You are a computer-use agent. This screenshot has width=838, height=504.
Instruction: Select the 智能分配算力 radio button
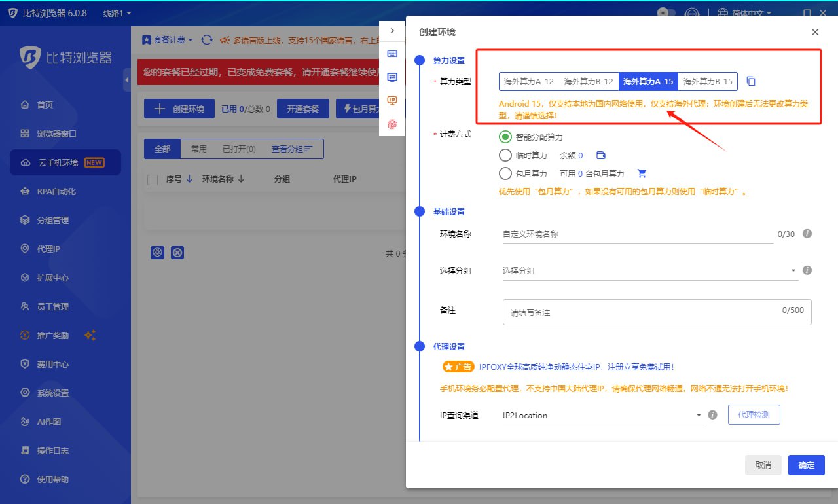tap(505, 137)
